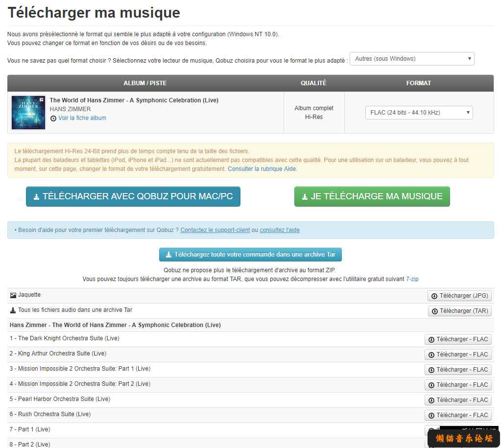Click the Hans Zimmer album cover thumbnail

tap(28, 113)
